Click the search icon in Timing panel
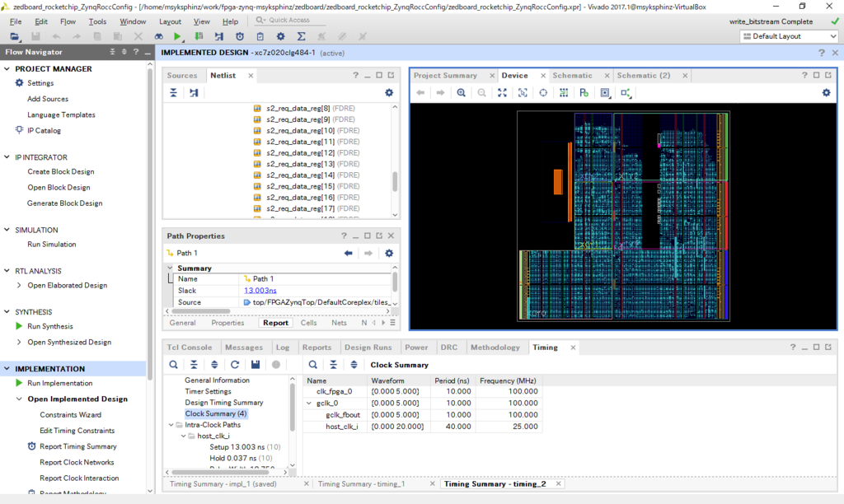The width and height of the screenshot is (844, 504). pyautogui.click(x=173, y=364)
